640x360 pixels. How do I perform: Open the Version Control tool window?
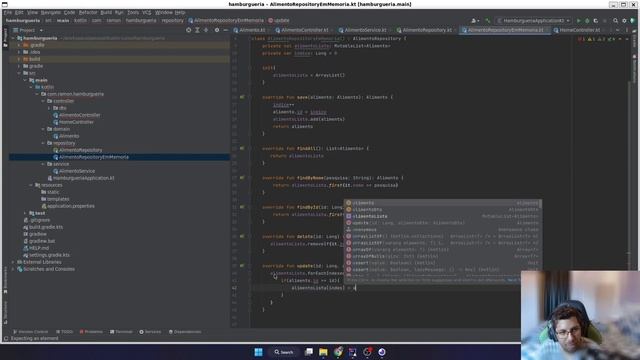click(31, 332)
